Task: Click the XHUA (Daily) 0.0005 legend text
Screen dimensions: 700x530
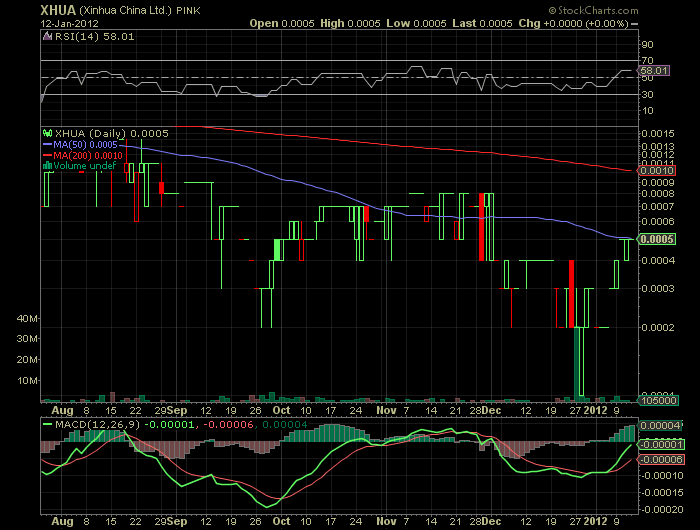Action: 112,134
